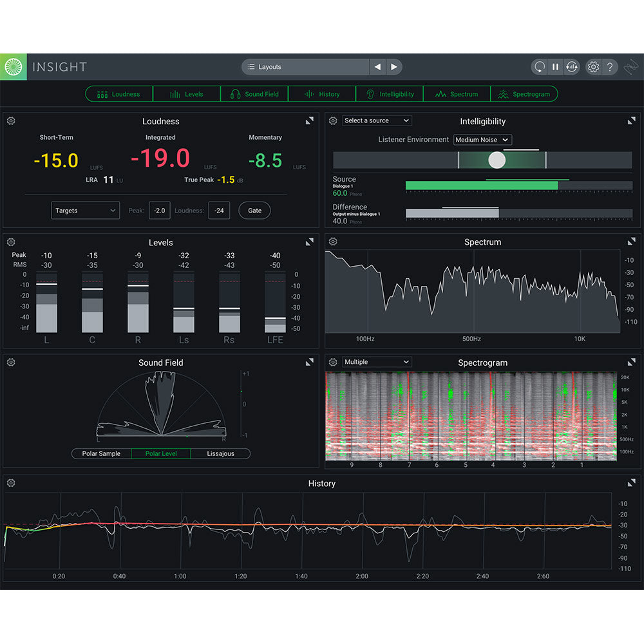Open the Spectrum waveform icon
This screenshot has height=644, width=644.
(442, 93)
